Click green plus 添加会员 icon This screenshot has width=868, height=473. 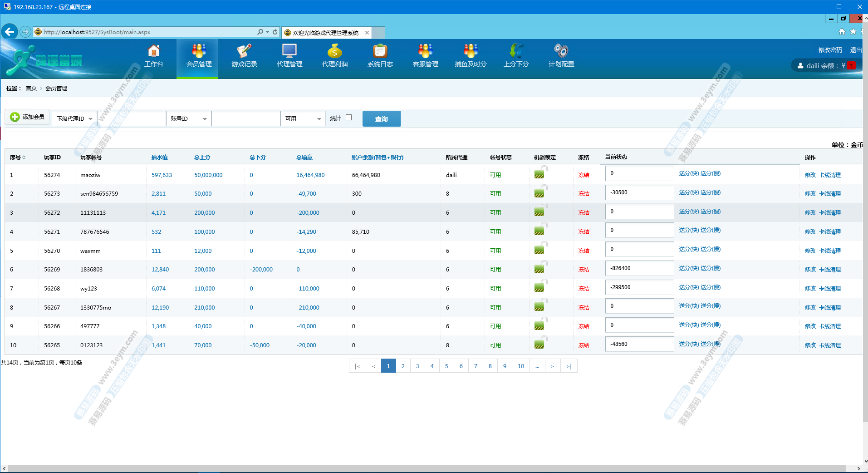pos(15,117)
